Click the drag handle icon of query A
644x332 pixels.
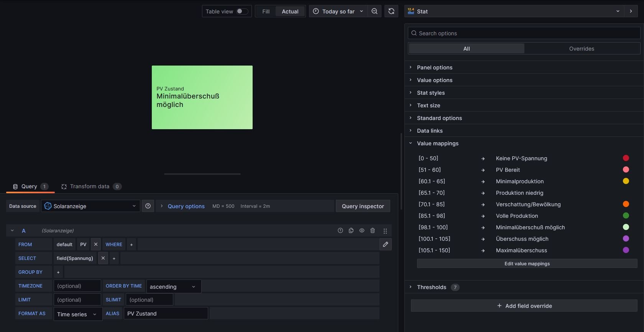pos(385,231)
